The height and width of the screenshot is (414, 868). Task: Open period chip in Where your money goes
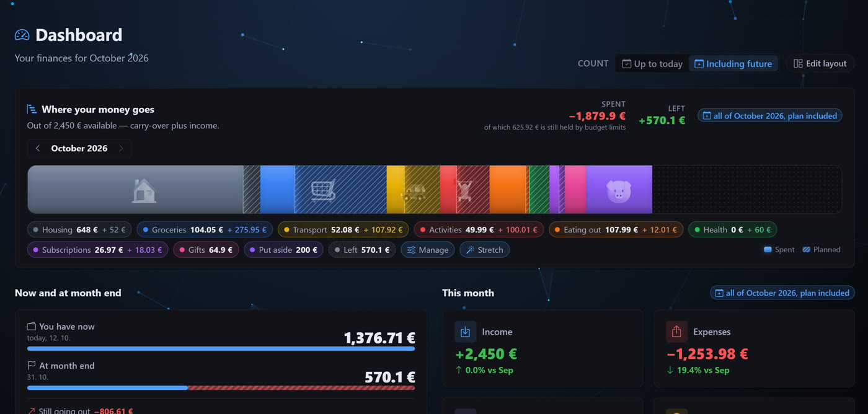(x=770, y=116)
